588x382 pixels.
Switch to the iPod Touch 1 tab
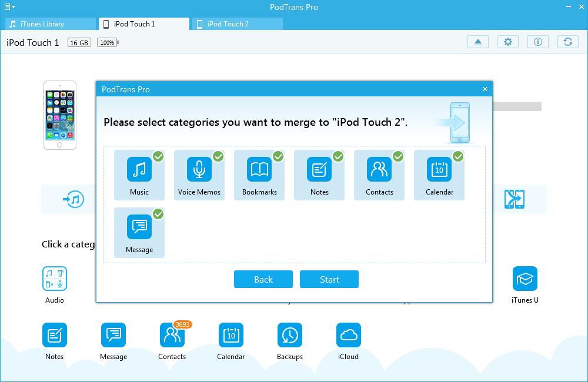click(144, 24)
